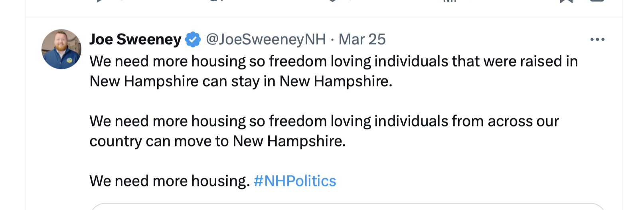Open the tweet via the Mar 25 timestamp
Image resolution: width=644 pixels, height=210 pixels.
coord(362,40)
